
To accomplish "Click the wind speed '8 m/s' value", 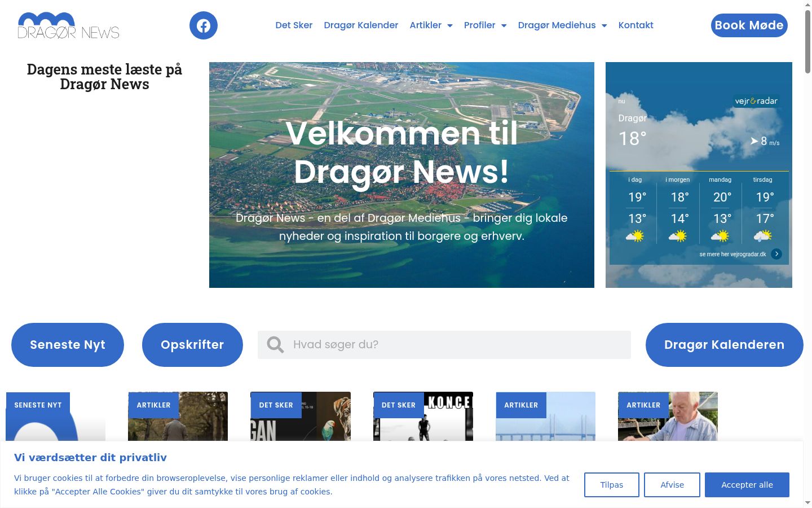I will pos(770,141).
